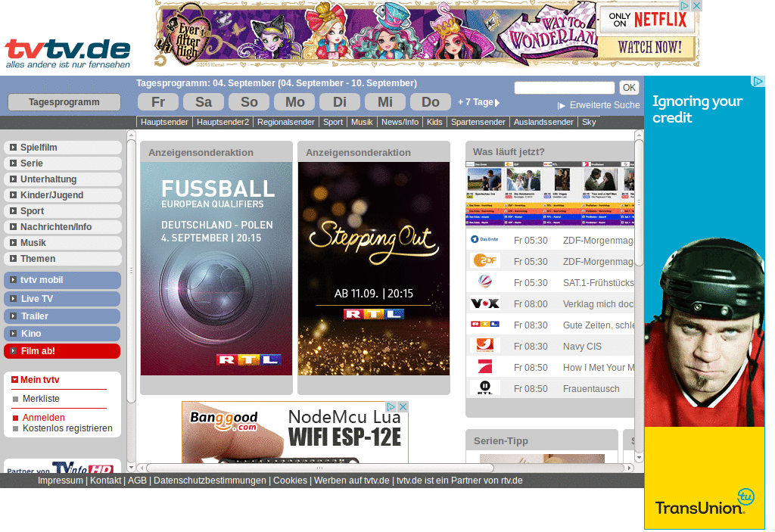Image resolution: width=775 pixels, height=532 pixels.
Task: Expand Unterhaltung category
Action: click(x=13, y=179)
